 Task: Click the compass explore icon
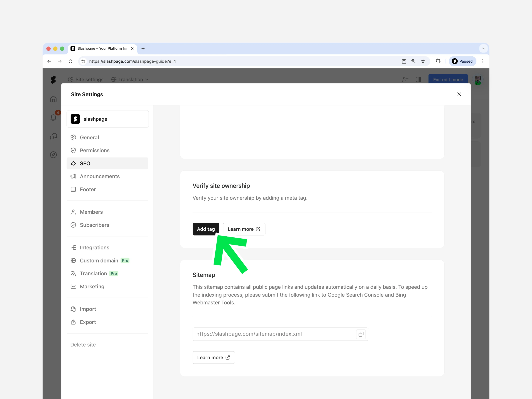(x=53, y=155)
